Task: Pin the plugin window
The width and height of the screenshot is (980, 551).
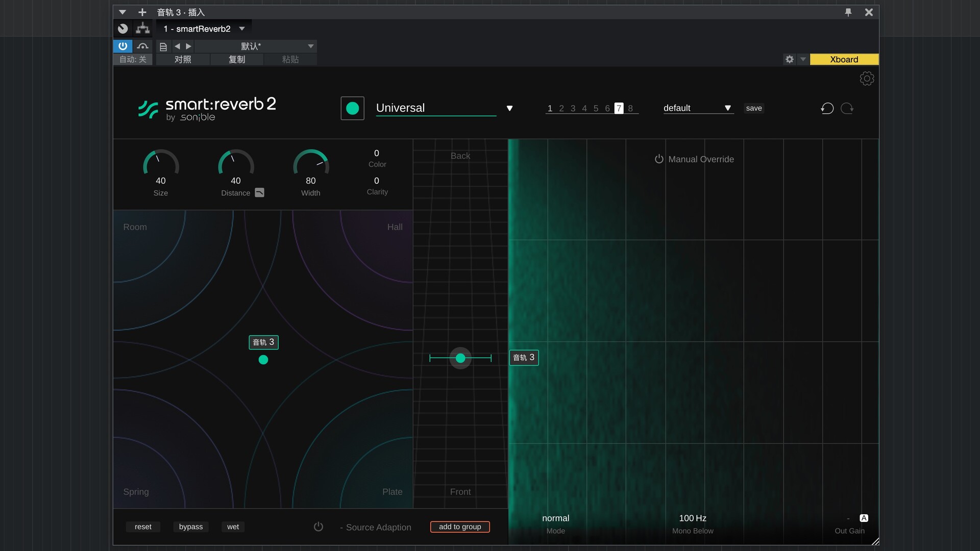Action: (848, 12)
